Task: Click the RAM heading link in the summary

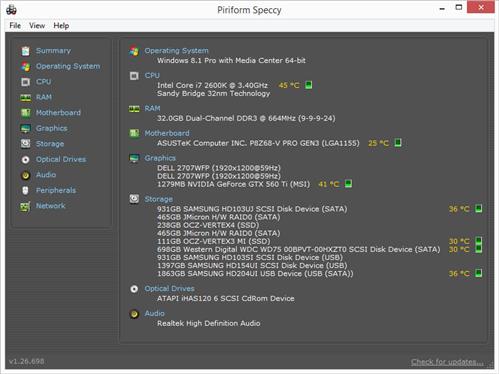Action: tap(152, 108)
